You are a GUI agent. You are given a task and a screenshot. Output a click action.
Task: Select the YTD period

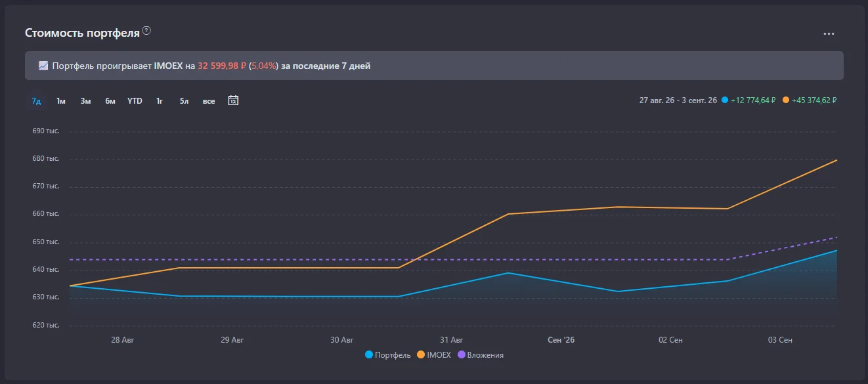[x=135, y=101]
